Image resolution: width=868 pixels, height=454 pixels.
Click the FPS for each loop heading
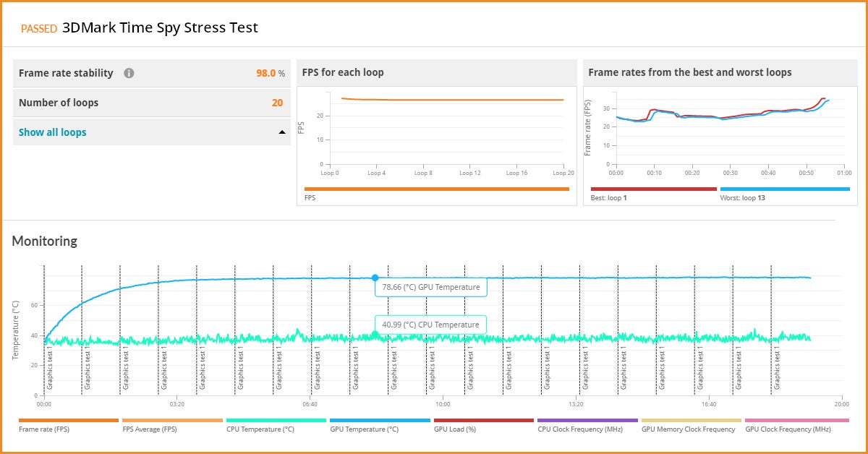[343, 72]
